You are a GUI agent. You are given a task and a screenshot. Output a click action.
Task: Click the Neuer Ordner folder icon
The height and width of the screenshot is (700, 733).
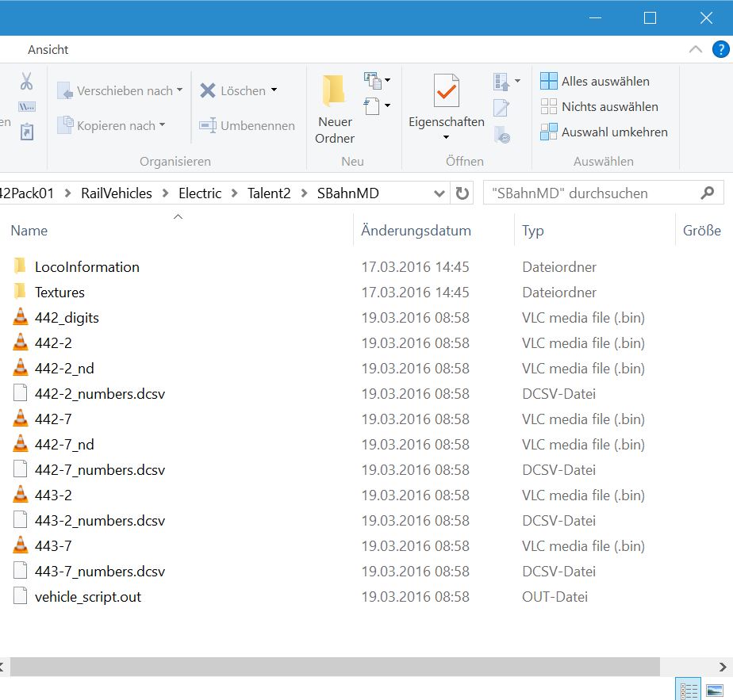pyautogui.click(x=334, y=91)
